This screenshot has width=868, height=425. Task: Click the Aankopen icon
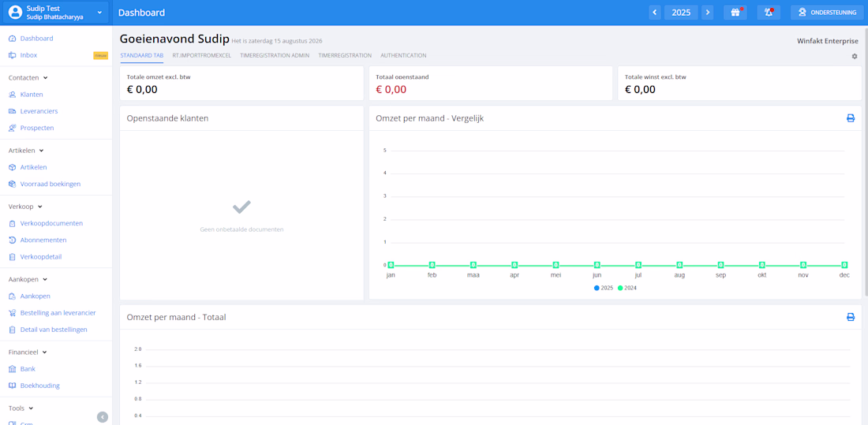click(12, 296)
